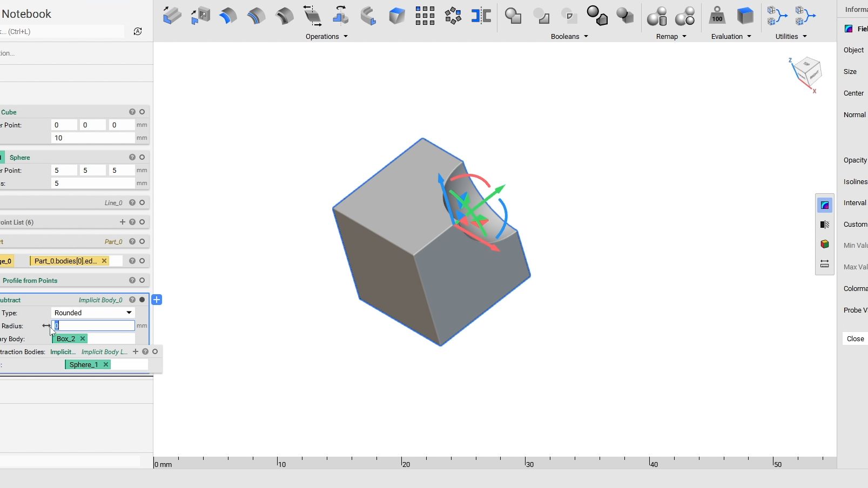
Task: Select the Boolean Intersect icon
Action: tap(569, 16)
